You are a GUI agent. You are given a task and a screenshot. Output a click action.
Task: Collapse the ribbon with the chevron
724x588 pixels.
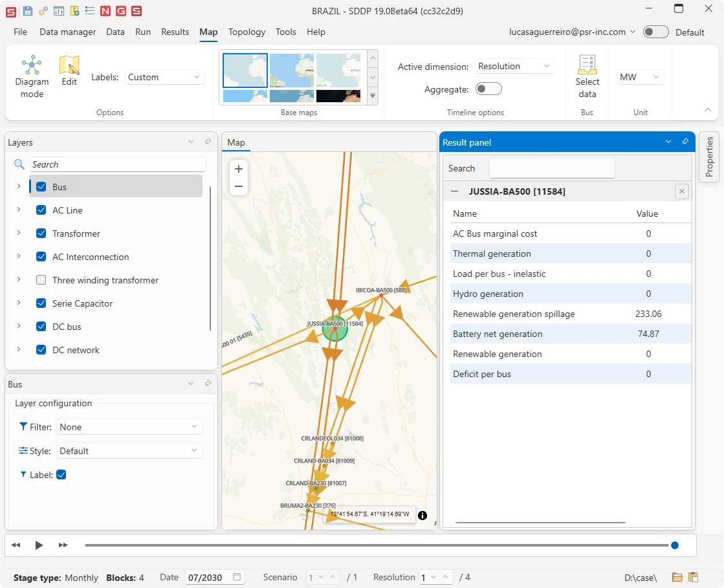click(708, 110)
